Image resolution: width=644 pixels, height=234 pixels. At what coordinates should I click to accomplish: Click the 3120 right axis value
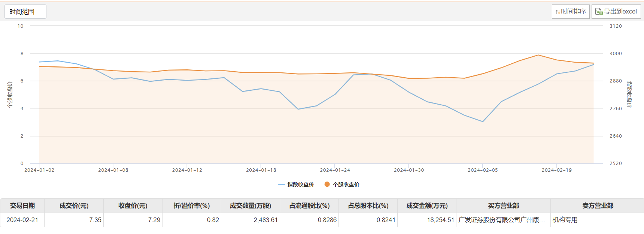pos(616,26)
